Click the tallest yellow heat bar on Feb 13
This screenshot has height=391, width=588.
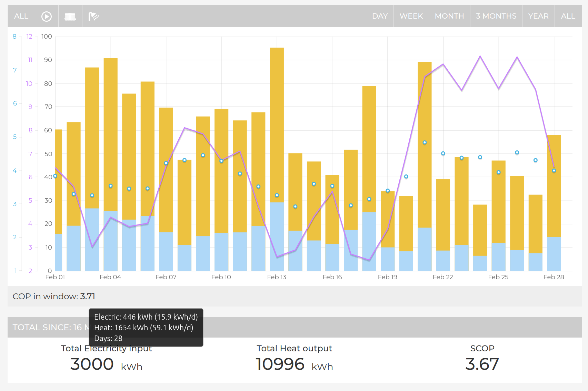277,121
